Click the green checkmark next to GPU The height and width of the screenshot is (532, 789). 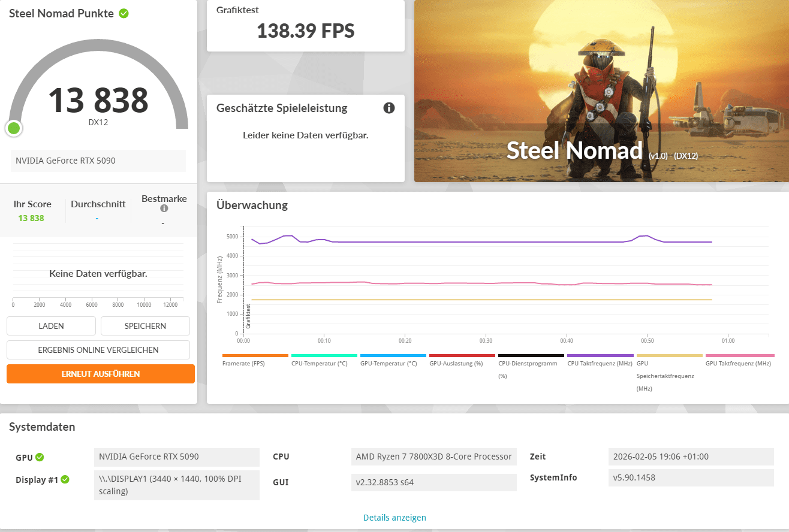pos(40,457)
